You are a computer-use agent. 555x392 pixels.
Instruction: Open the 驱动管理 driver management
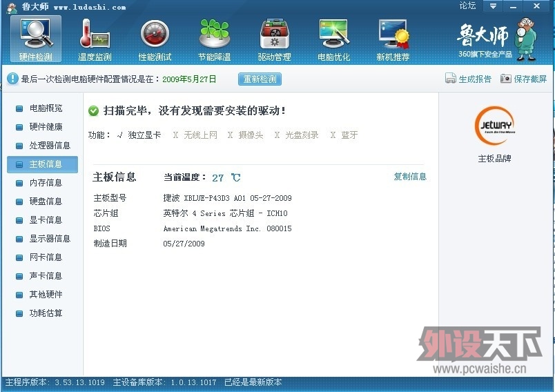[274, 39]
